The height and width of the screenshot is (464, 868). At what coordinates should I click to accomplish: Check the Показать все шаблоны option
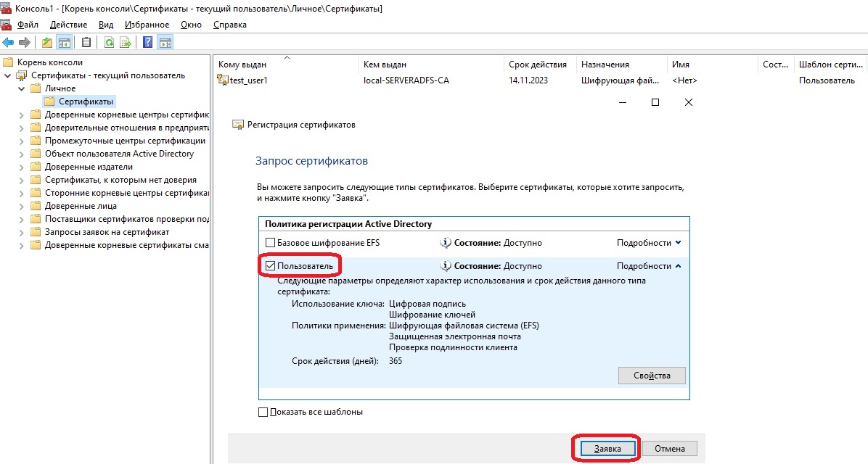(x=263, y=412)
